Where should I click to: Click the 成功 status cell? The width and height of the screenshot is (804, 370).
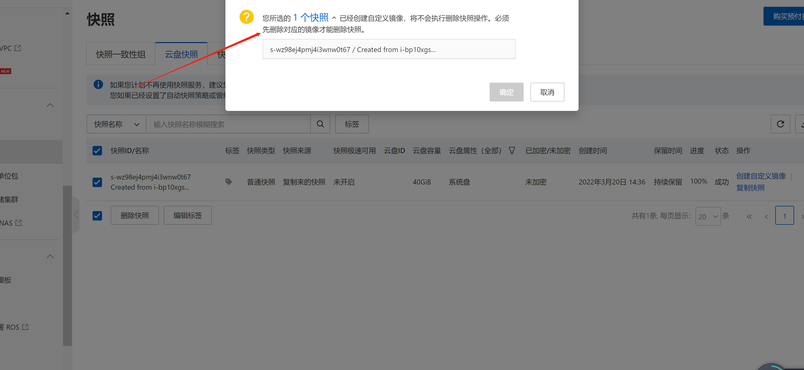click(x=721, y=182)
